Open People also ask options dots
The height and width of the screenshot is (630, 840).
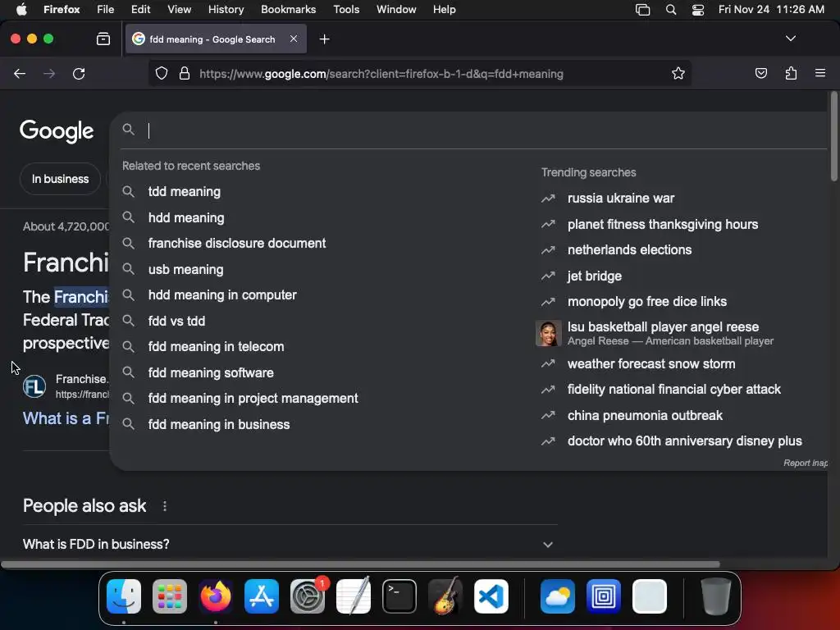tap(164, 505)
